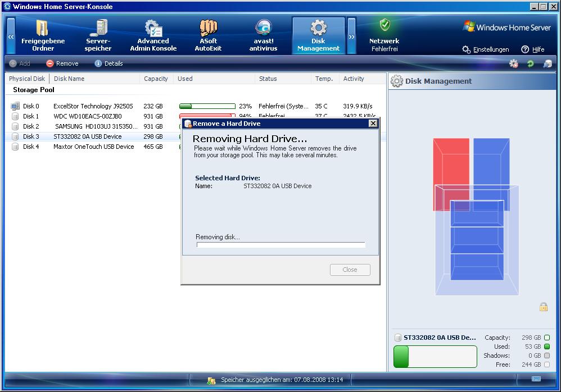Click the padlock icon in the right panel

click(x=544, y=307)
